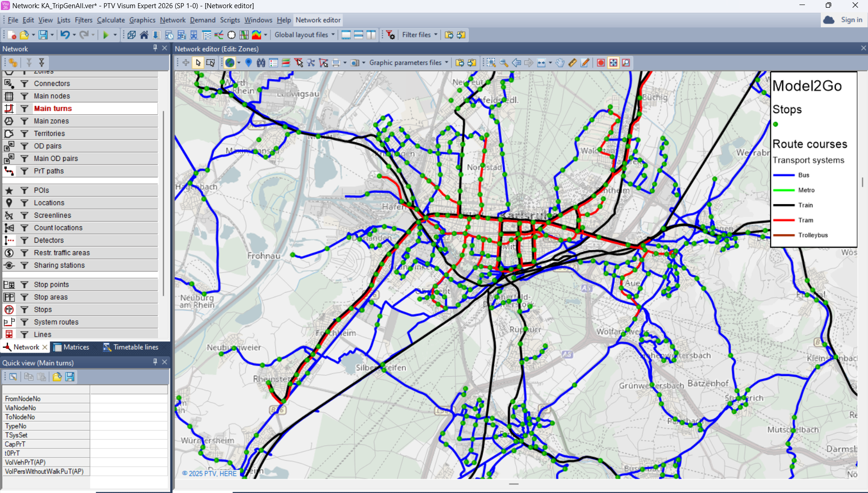Viewport: 868px width, 493px height.
Task: Switch to the Matrices tab
Action: coord(72,347)
